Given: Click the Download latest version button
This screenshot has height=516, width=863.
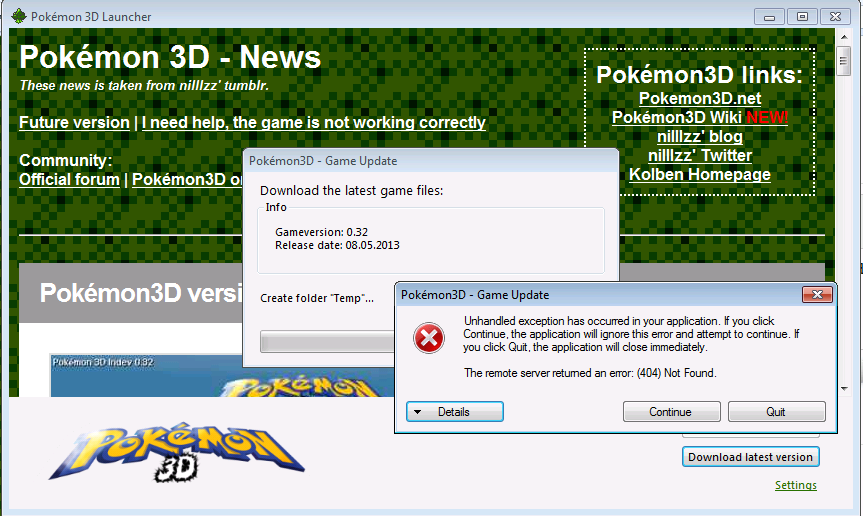Looking at the screenshot, I should (x=751, y=457).
